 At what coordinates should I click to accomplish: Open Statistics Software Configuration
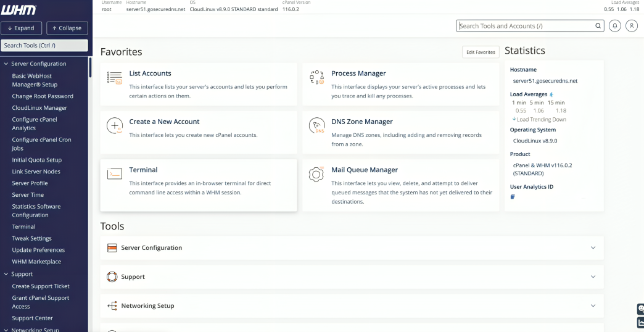pos(36,211)
